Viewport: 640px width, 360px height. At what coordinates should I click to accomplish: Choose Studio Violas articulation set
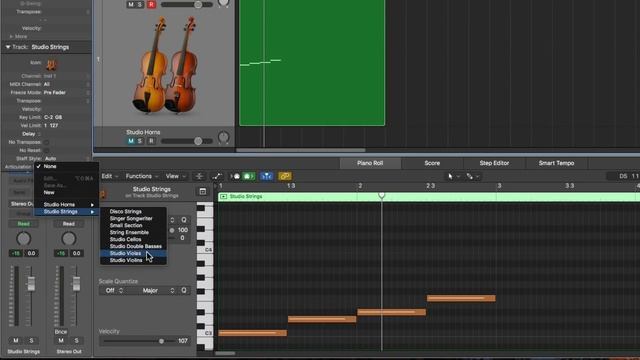[133, 253]
